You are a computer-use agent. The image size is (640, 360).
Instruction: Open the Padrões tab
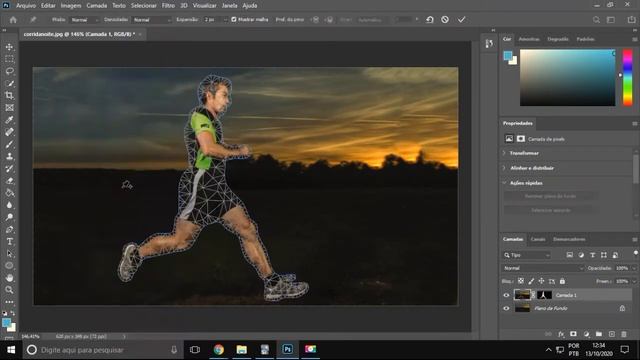coord(585,39)
